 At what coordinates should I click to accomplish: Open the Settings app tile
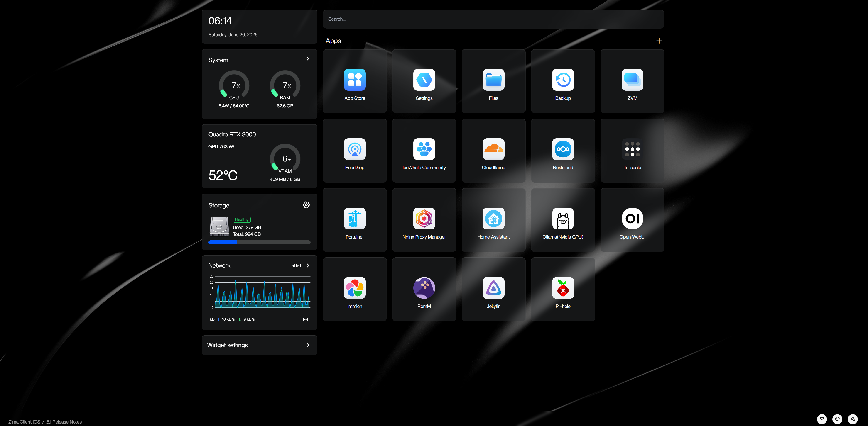(424, 81)
